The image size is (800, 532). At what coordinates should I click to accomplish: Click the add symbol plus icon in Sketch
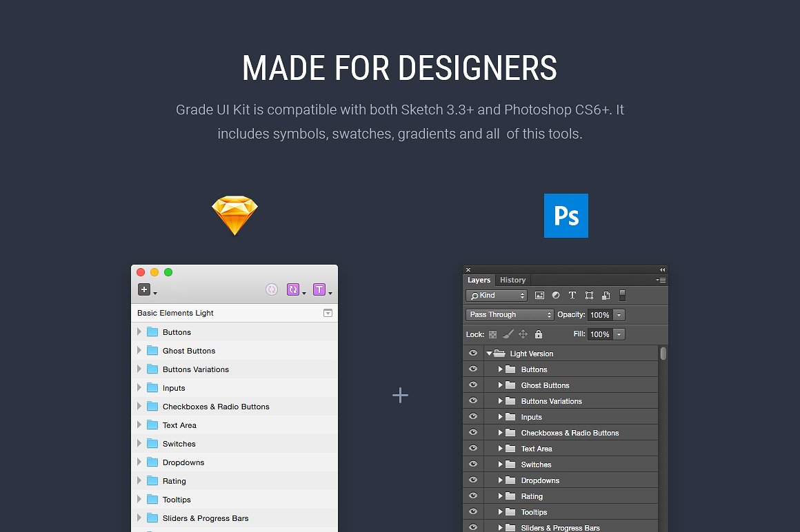(x=143, y=289)
